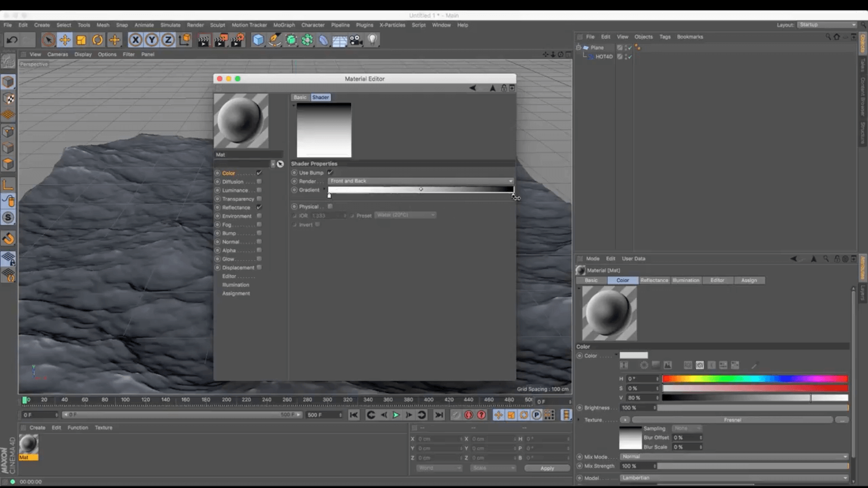Screen dimensions: 868x488
Task: Open the Render Front and Back dropdown
Action: coord(421,181)
